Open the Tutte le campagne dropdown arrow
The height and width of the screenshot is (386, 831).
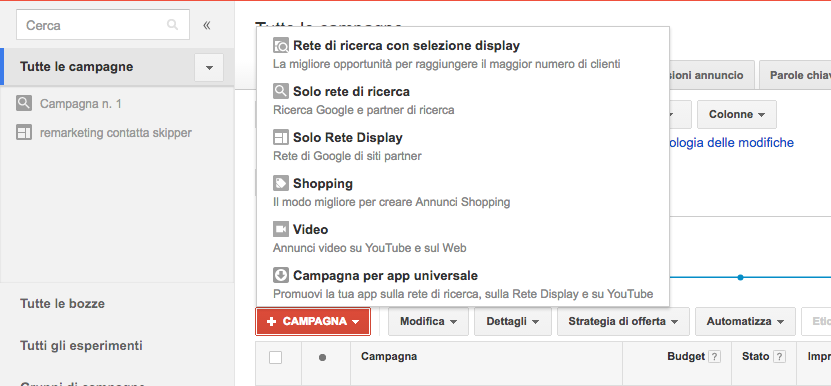(x=209, y=67)
